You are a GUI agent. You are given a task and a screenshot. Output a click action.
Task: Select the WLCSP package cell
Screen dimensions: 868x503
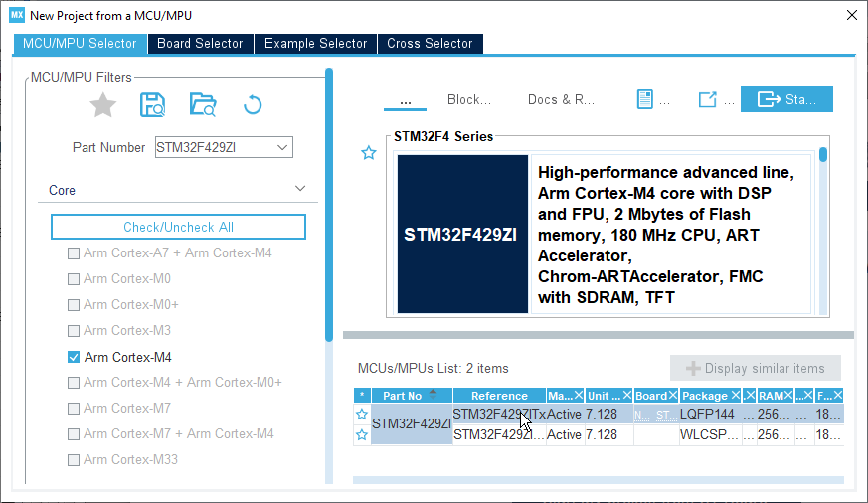(709, 435)
